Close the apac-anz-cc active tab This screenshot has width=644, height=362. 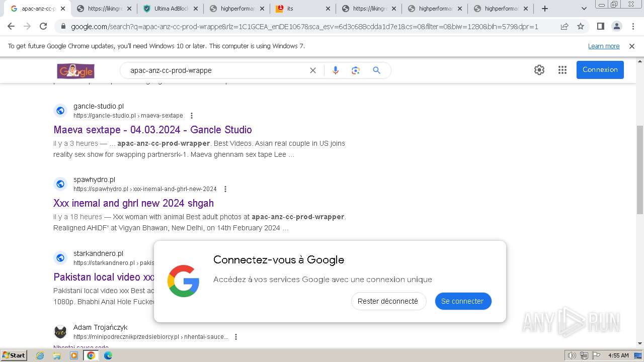[x=62, y=9]
